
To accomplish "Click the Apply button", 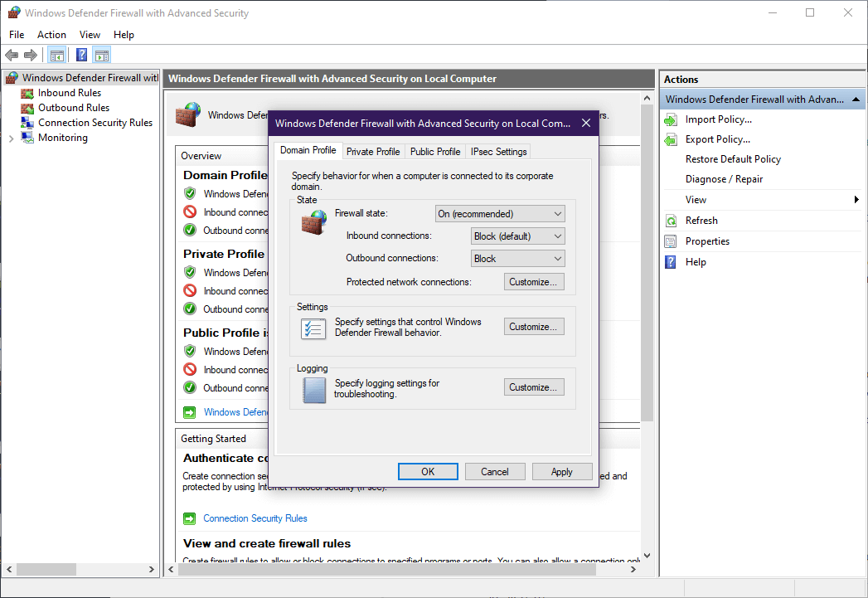I will pyautogui.click(x=562, y=471).
